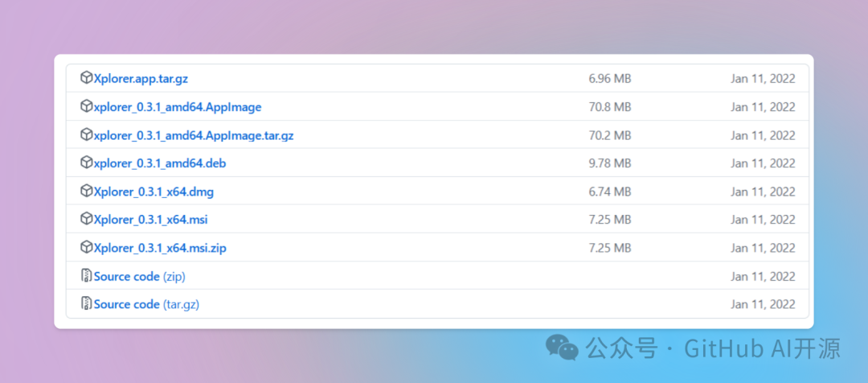
Task: Click package icon beside Xplorer.app.tar.gz
Action: (86, 78)
